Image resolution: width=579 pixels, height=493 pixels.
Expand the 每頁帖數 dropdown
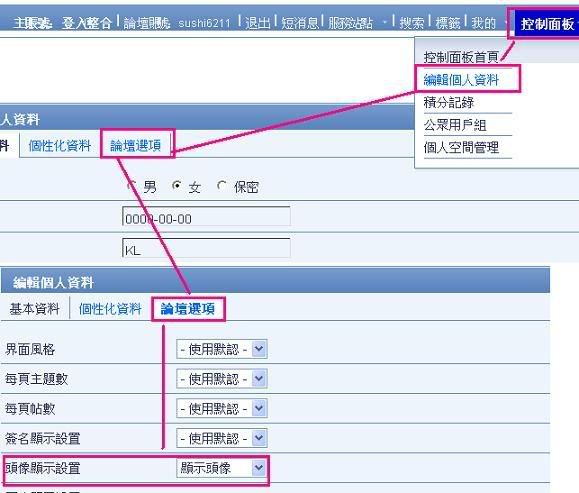click(x=222, y=409)
